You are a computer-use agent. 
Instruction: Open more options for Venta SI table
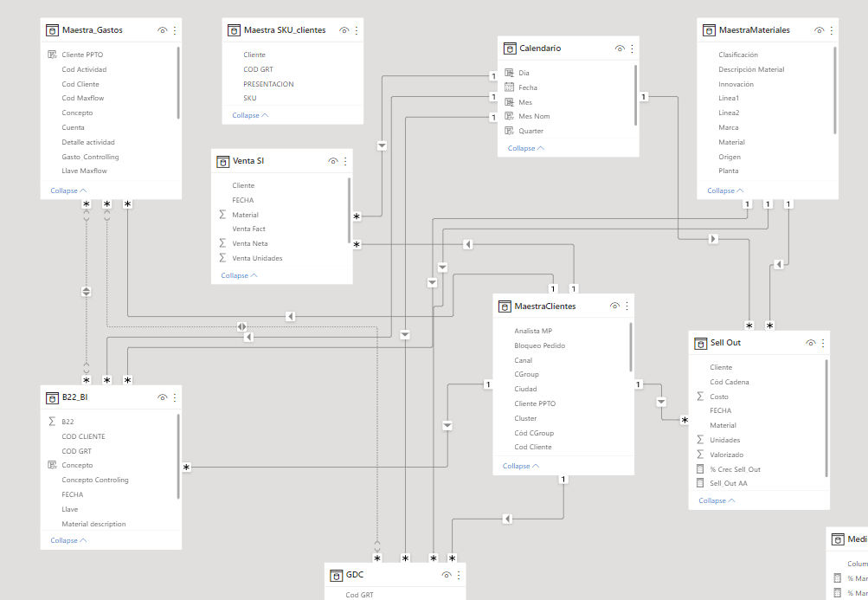(345, 161)
